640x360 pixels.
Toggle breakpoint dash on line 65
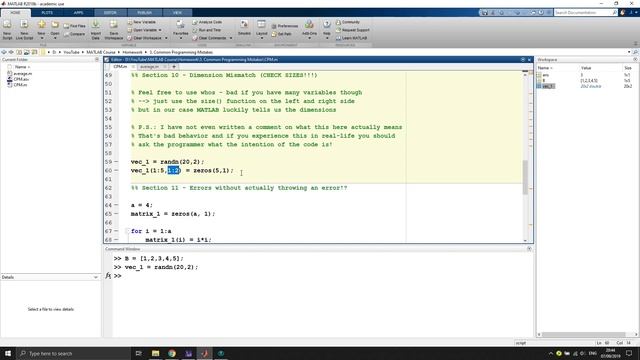pos(116,214)
